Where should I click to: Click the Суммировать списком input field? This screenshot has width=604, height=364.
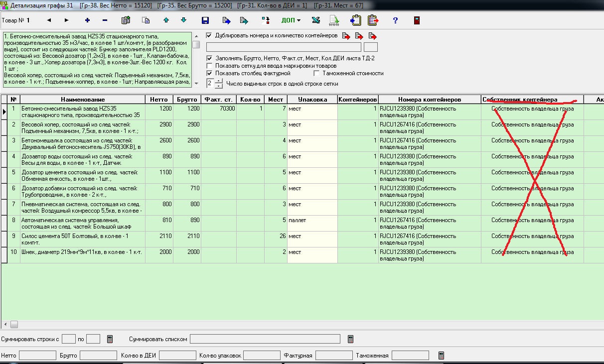[265, 339]
